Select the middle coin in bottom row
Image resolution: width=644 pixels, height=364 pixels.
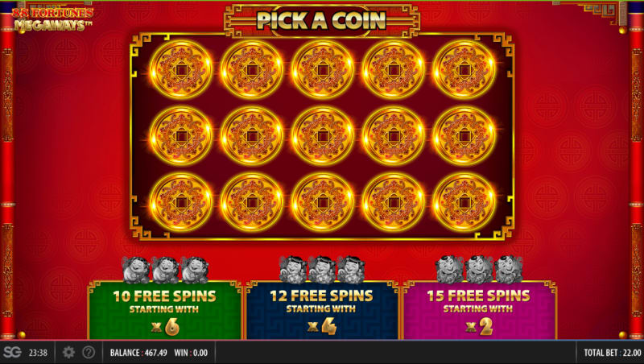[x=323, y=202]
